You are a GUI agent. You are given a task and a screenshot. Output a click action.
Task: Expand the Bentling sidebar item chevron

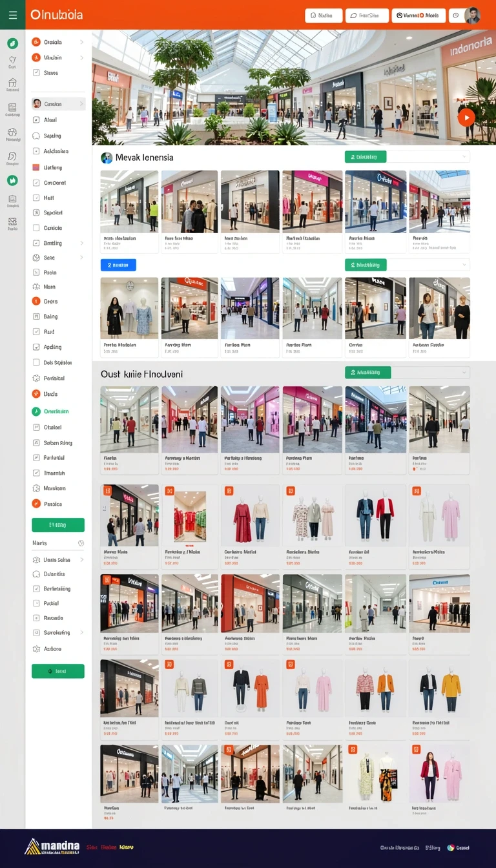pos(81,243)
